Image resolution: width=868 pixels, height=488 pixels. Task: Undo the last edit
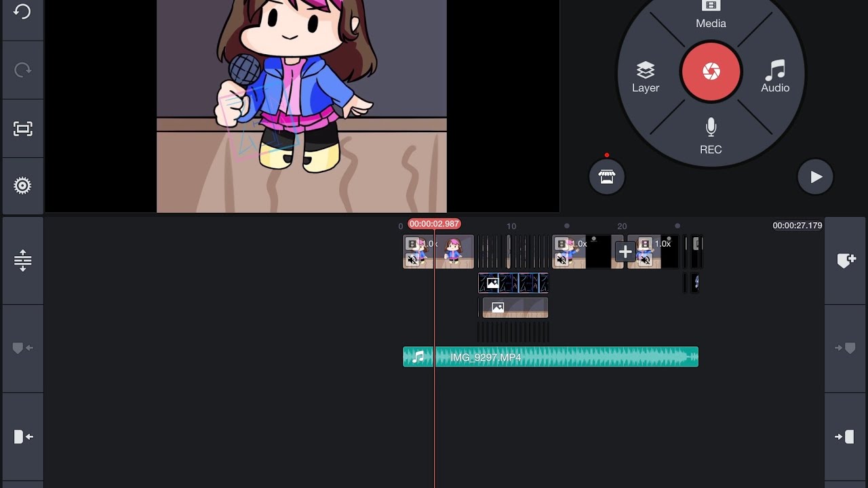[x=22, y=12]
